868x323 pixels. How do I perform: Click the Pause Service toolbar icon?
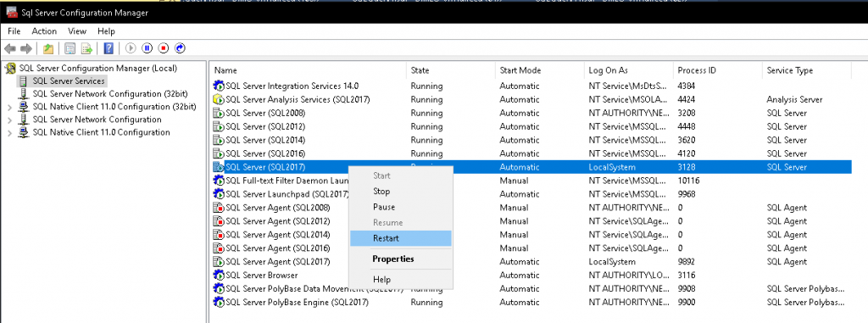[147, 49]
